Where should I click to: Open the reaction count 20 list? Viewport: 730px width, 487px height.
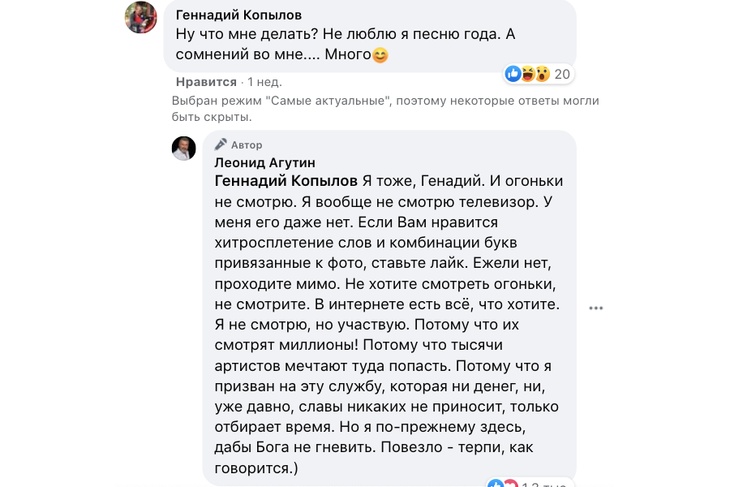[x=562, y=73]
